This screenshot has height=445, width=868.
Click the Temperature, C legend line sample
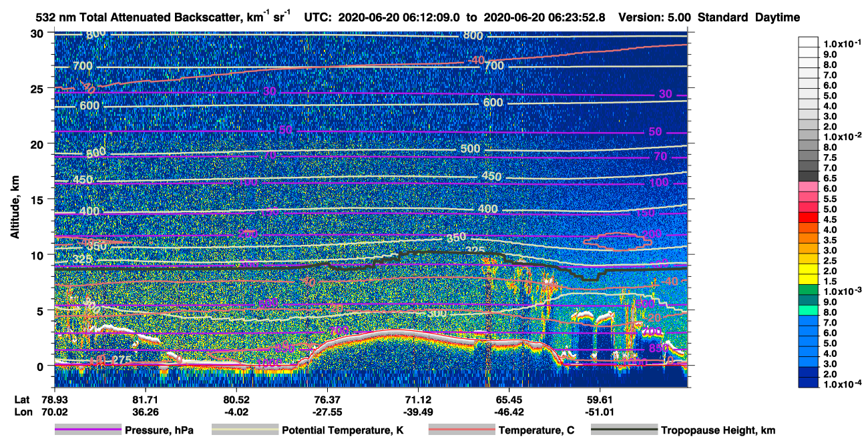point(462,430)
